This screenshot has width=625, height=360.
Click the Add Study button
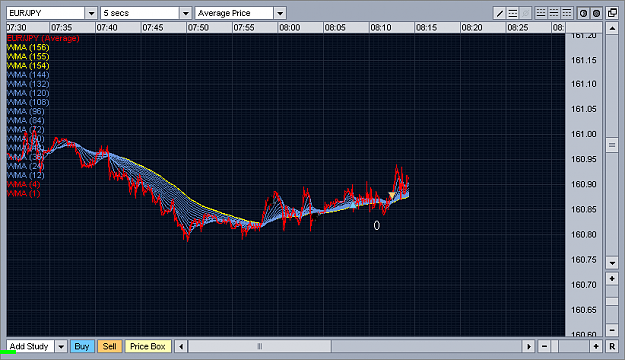pyautogui.click(x=29, y=346)
